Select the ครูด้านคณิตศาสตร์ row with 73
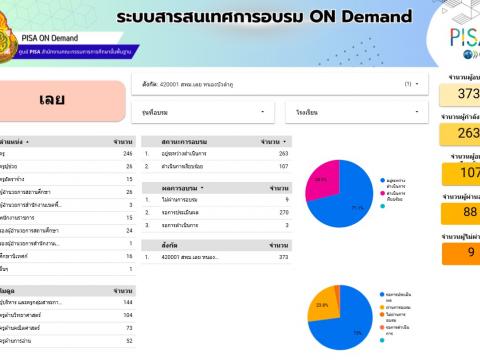This screenshot has height=360, width=480. pyautogui.click(x=67, y=328)
